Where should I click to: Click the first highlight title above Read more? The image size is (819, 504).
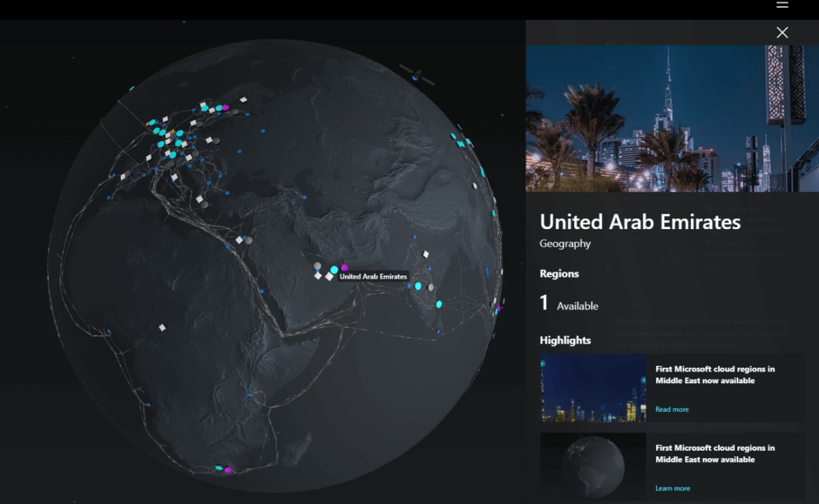point(715,374)
